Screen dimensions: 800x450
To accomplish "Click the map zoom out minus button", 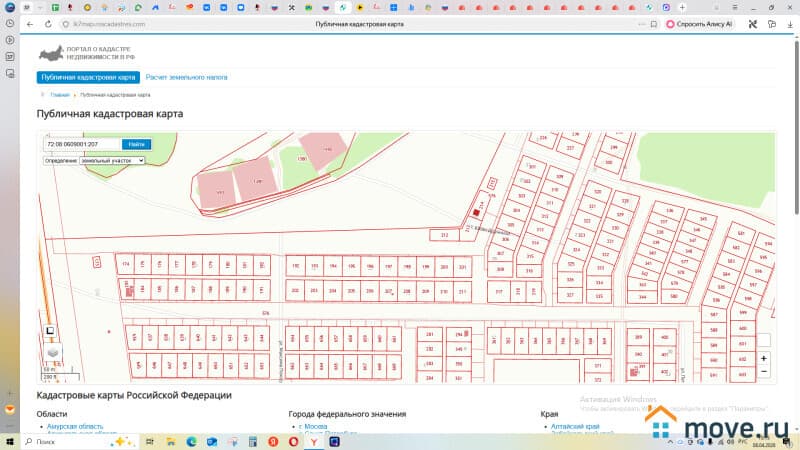I will click(764, 371).
